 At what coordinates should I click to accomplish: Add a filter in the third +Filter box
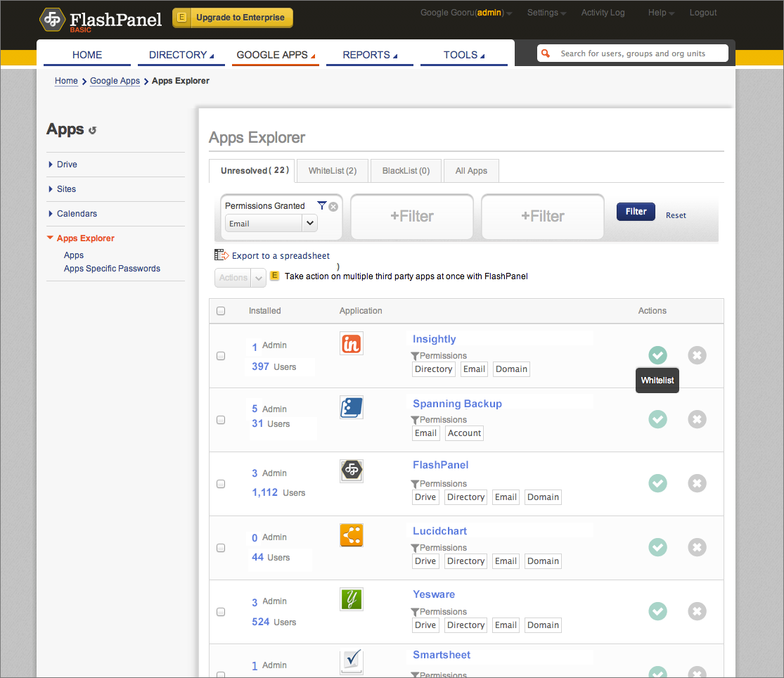click(x=543, y=217)
